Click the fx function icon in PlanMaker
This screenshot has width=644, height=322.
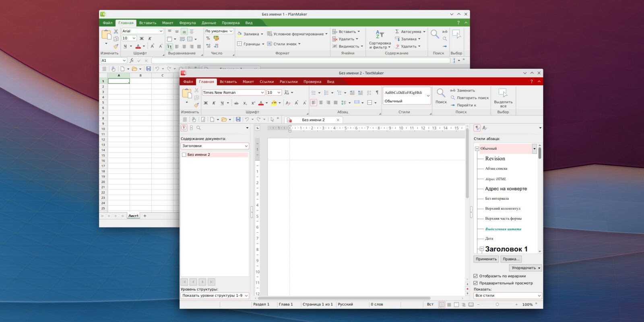pyautogui.click(x=132, y=60)
